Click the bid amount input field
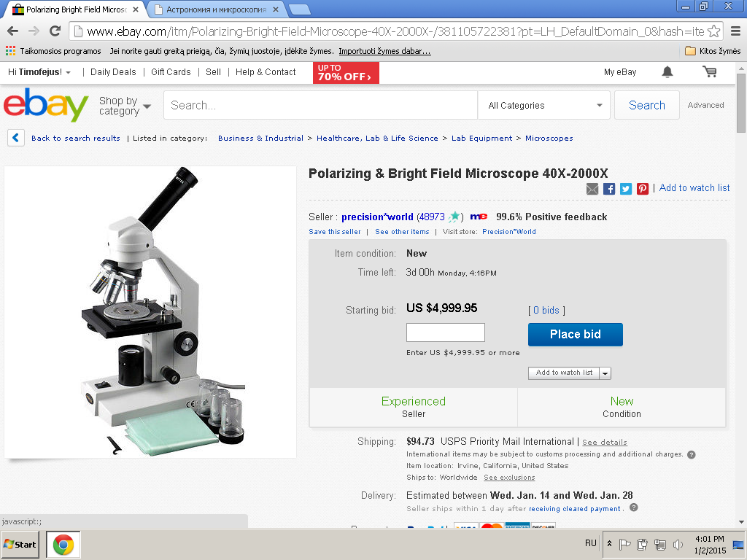 point(446,332)
